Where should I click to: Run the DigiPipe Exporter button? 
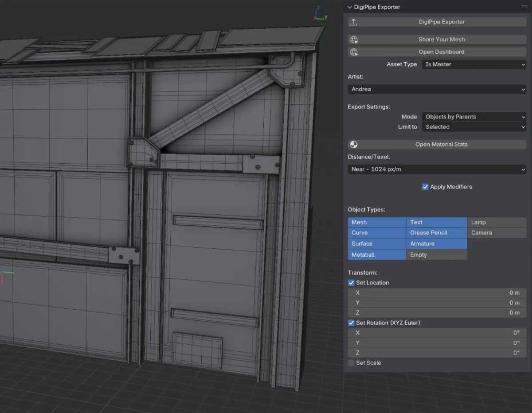pyautogui.click(x=437, y=22)
